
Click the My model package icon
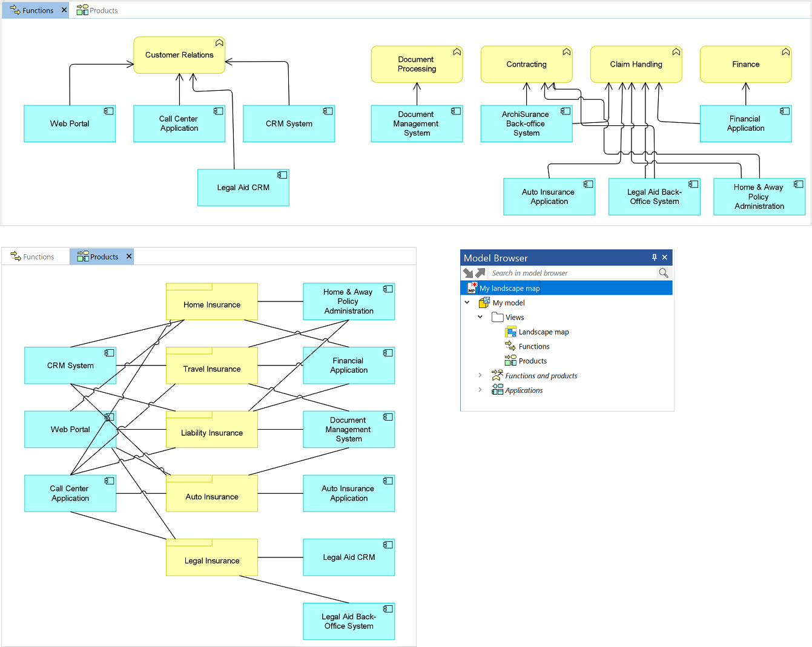pos(484,303)
